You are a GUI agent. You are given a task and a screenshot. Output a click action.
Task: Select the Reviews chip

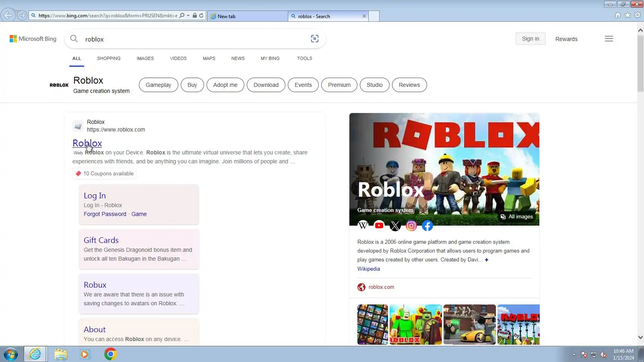tap(409, 85)
